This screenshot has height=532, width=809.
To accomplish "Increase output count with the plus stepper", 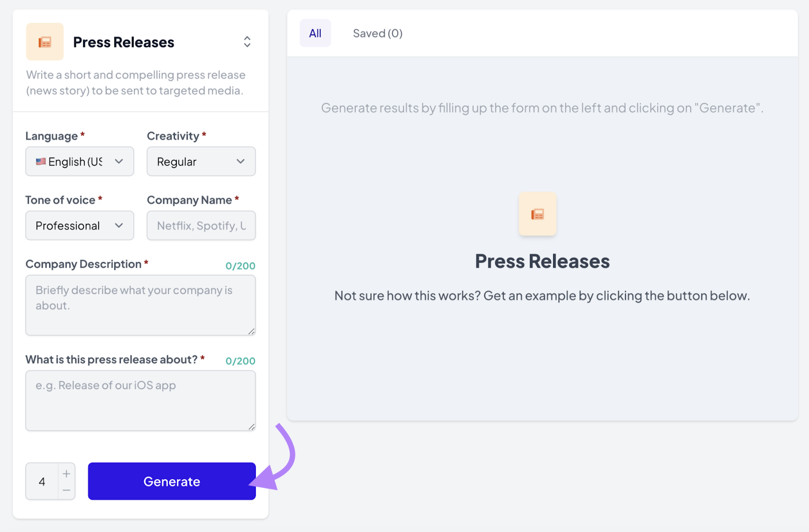I will point(66,473).
